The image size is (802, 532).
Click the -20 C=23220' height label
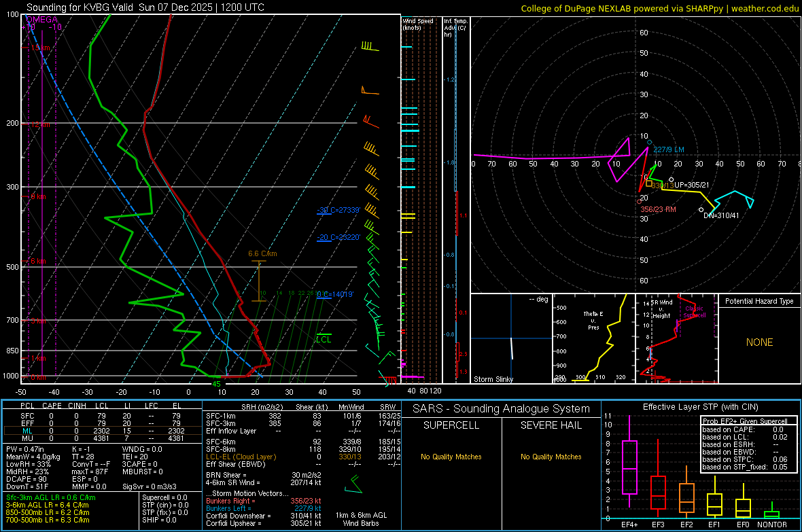click(x=338, y=237)
